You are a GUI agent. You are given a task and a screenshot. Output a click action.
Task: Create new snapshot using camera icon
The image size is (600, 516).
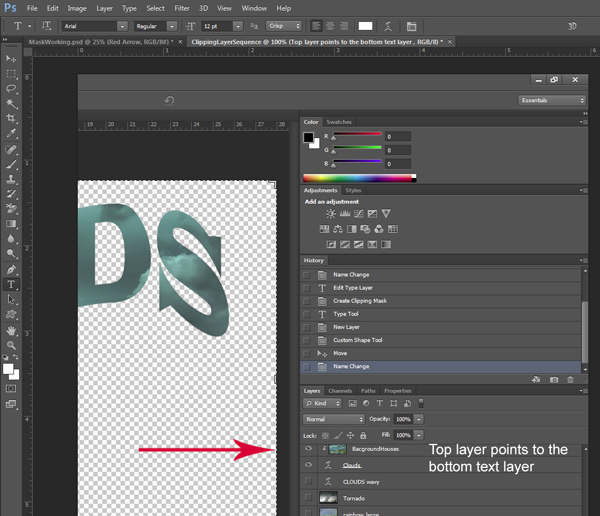pyautogui.click(x=554, y=379)
